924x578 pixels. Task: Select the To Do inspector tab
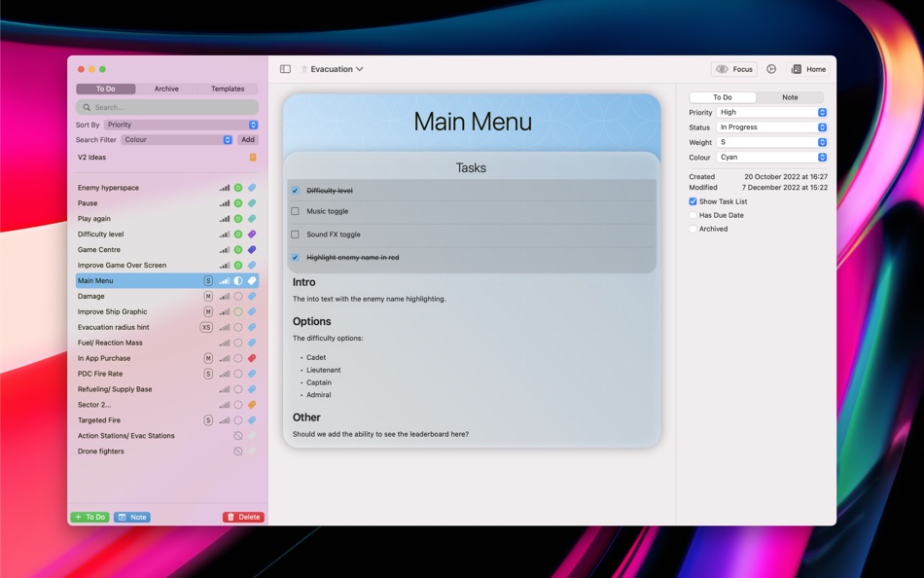click(x=723, y=97)
